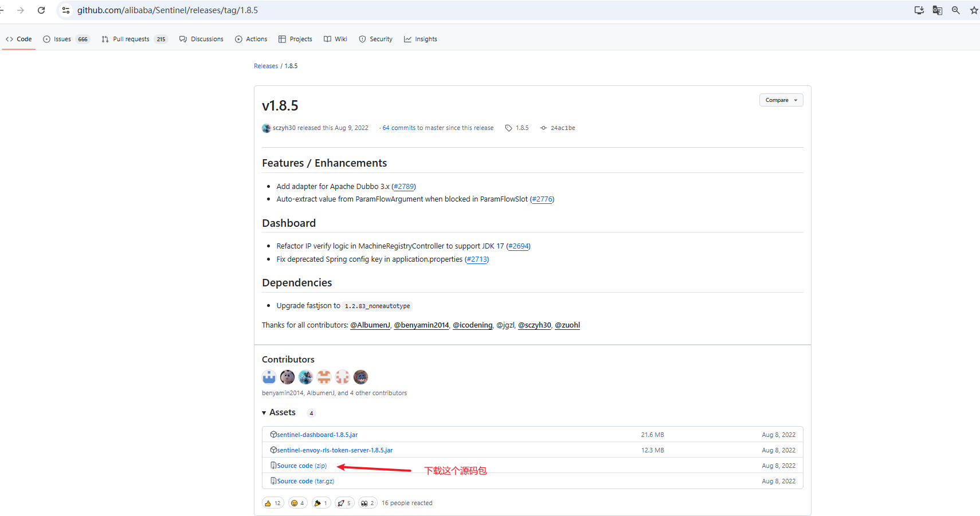Open the Wiki tab

click(x=335, y=39)
